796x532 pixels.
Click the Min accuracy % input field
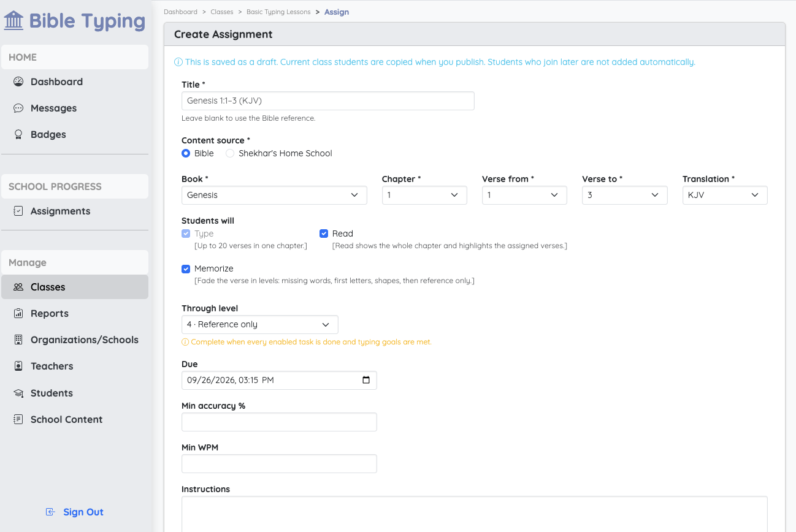(279, 422)
